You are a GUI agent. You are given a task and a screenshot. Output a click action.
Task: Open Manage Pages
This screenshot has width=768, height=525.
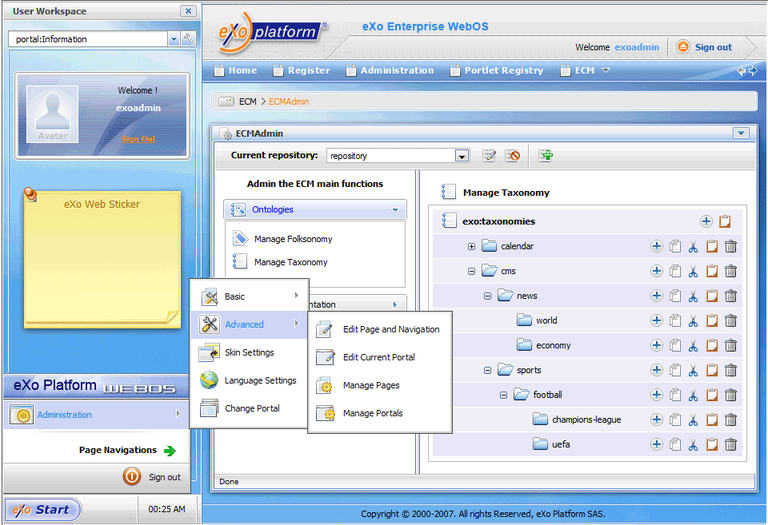point(380,385)
